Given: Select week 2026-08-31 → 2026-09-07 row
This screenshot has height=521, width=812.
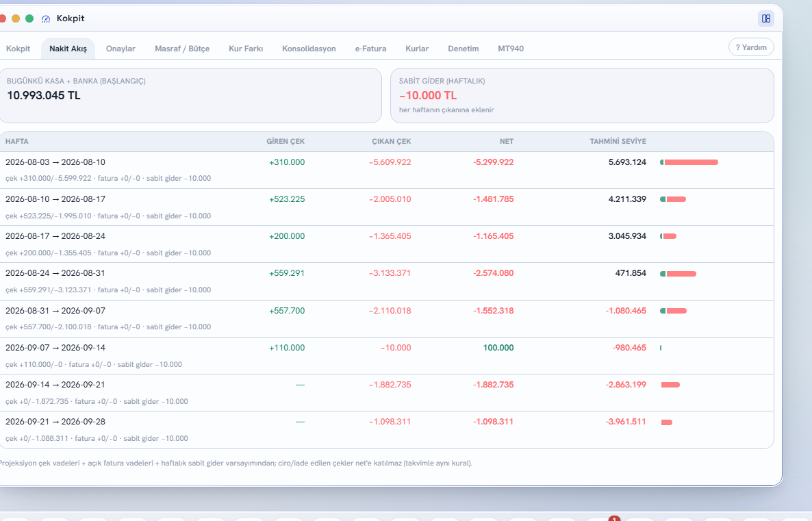Looking at the screenshot, I should pyautogui.click(x=387, y=318).
